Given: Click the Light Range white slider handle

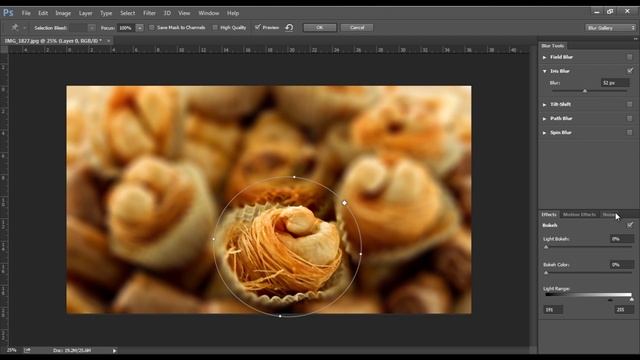Looking at the screenshot, I should pos(631,300).
